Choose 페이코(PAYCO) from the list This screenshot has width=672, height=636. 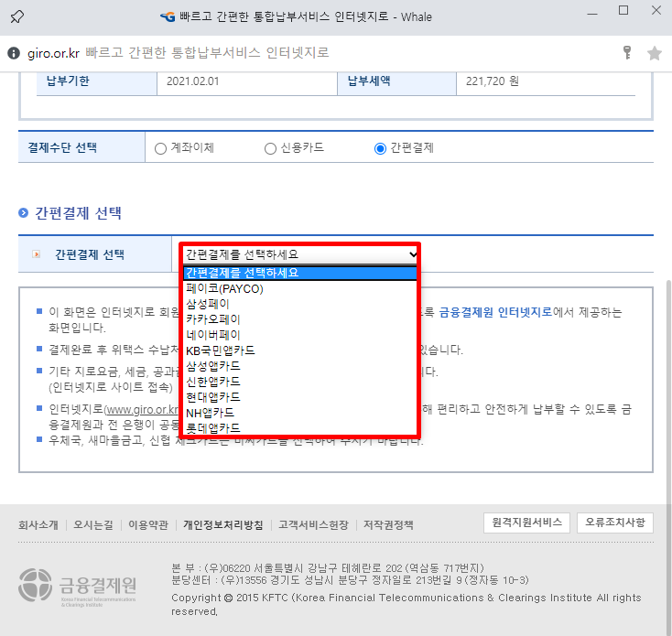pos(300,288)
